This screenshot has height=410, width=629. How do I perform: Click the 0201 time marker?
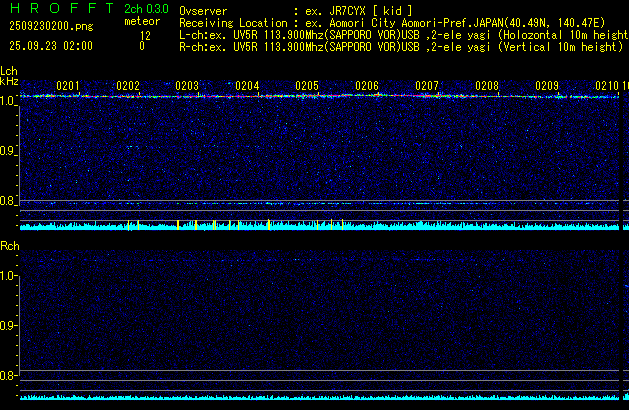point(68,86)
